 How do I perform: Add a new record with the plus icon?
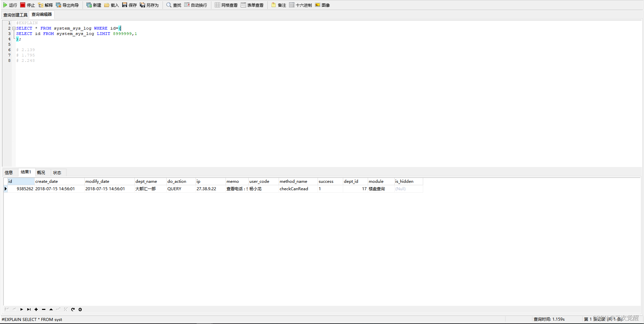36,309
